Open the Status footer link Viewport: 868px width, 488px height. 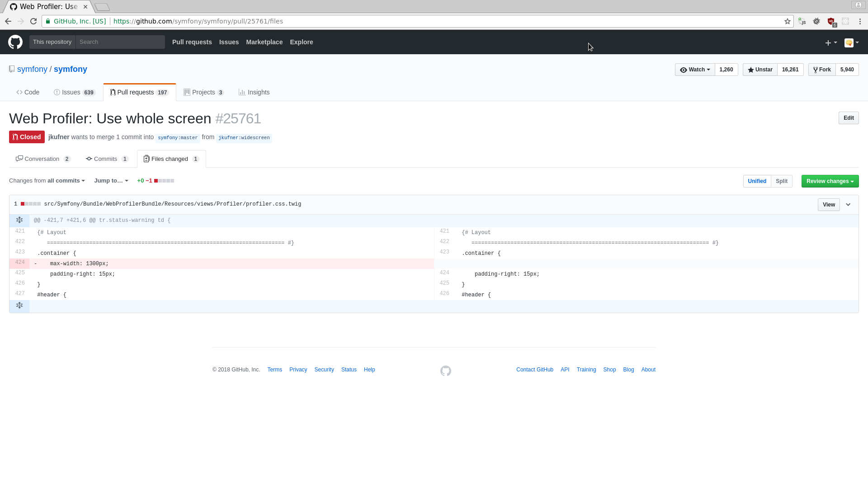point(349,370)
